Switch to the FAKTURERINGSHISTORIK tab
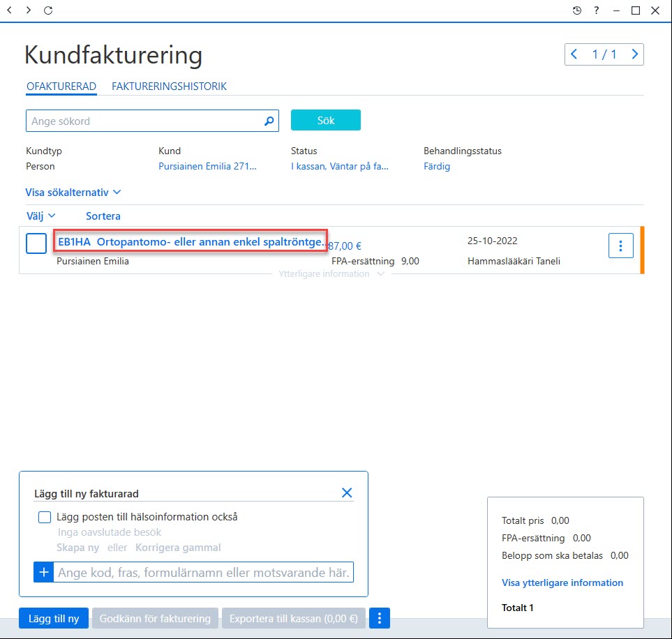This screenshot has width=672, height=639. 169,86
